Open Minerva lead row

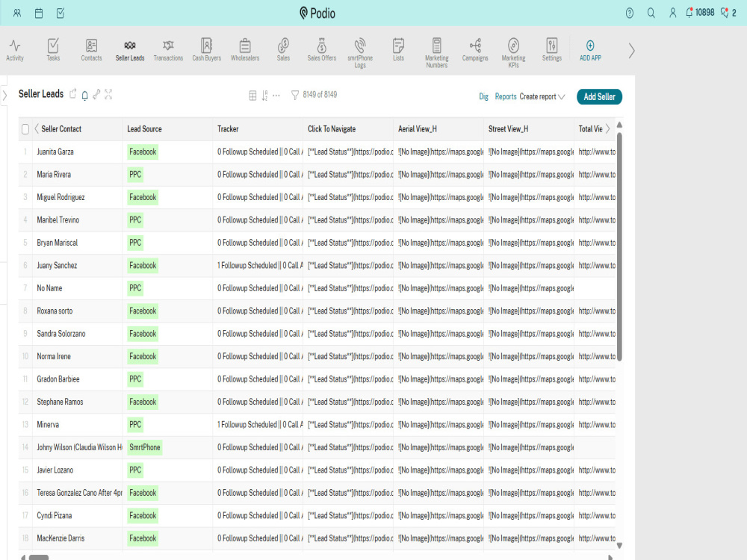click(48, 425)
